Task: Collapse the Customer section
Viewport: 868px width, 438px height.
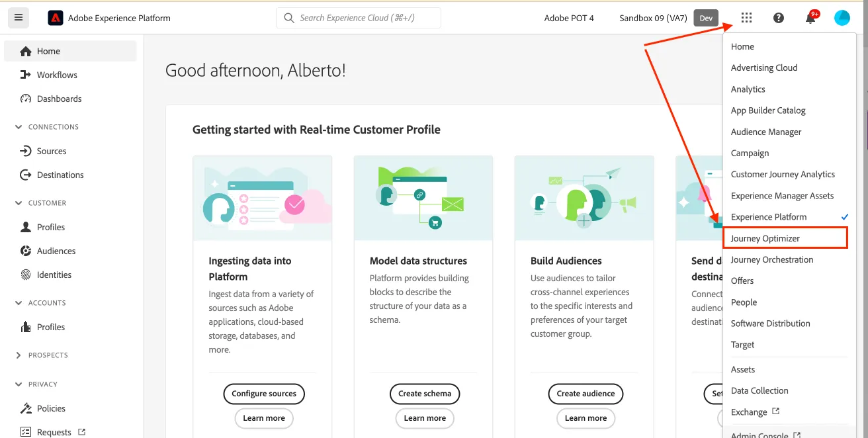Action: [19, 203]
